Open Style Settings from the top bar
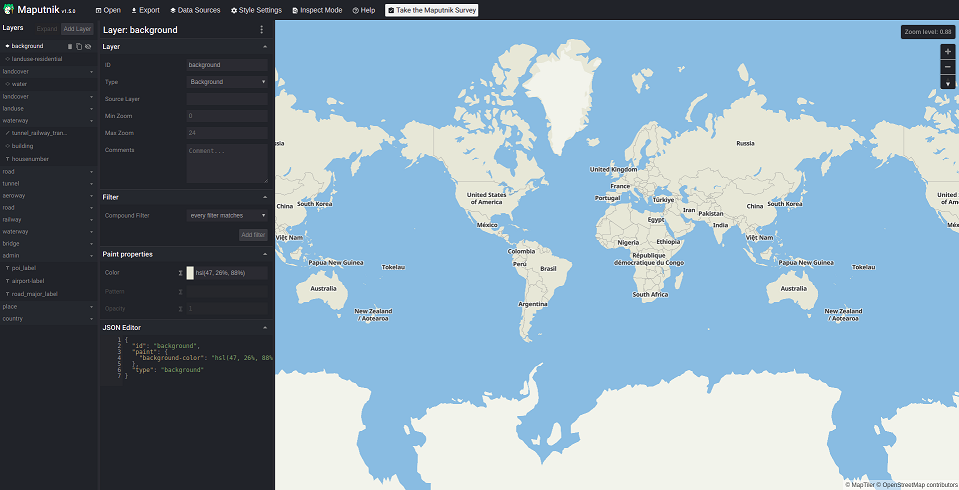This screenshot has width=959, height=490. point(256,10)
